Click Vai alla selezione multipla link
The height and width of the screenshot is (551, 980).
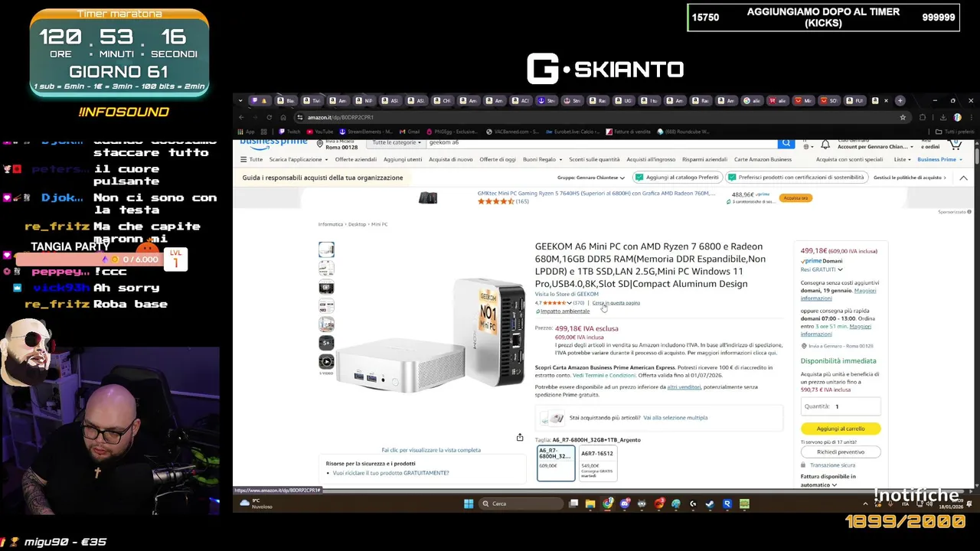pyautogui.click(x=675, y=418)
